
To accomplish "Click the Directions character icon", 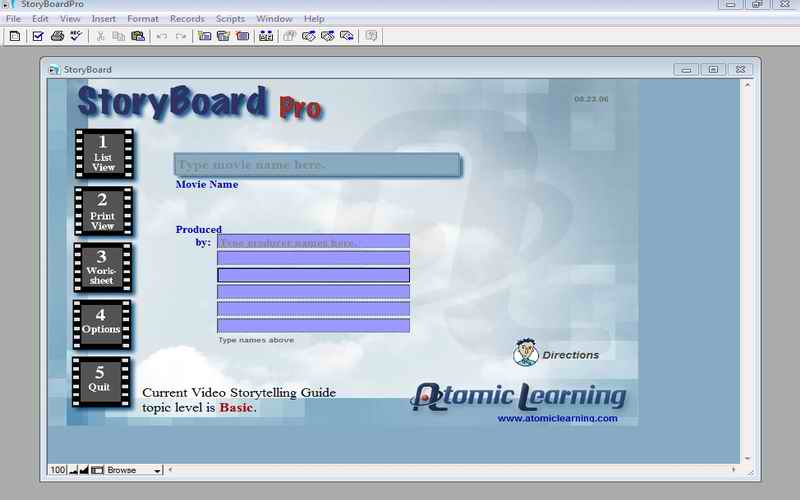I will click(525, 353).
